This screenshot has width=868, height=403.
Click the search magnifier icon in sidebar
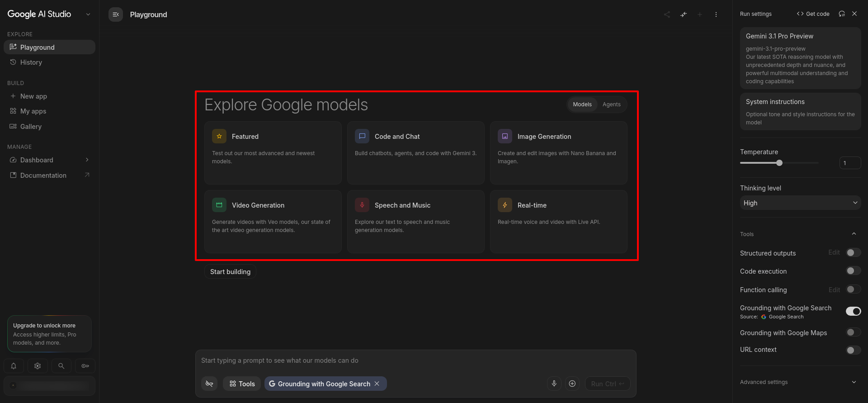pos(61,366)
